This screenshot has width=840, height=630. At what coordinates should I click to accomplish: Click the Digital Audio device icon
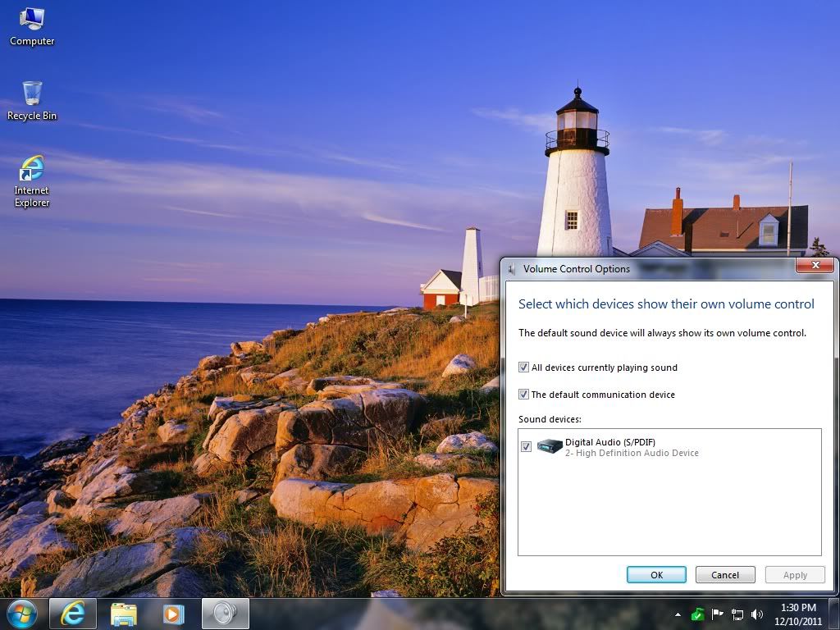coord(549,445)
